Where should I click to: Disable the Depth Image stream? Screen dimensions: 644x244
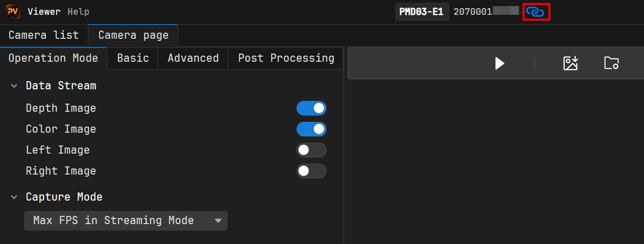click(x=311, y=108)
